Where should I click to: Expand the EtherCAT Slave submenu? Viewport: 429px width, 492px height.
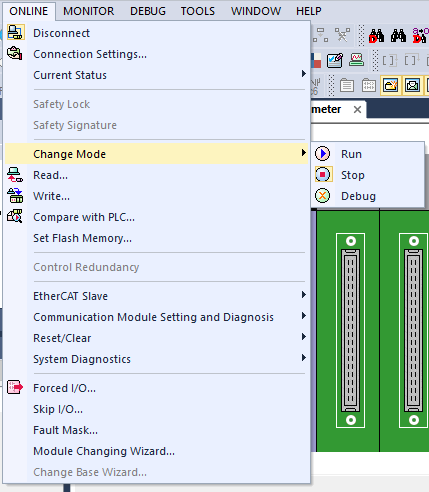(303, 294)
